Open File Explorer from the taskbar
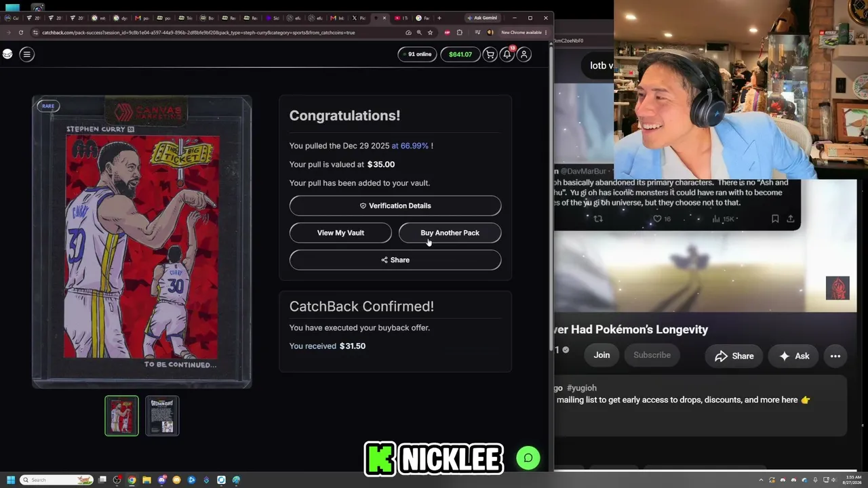 tap(146, 480)
